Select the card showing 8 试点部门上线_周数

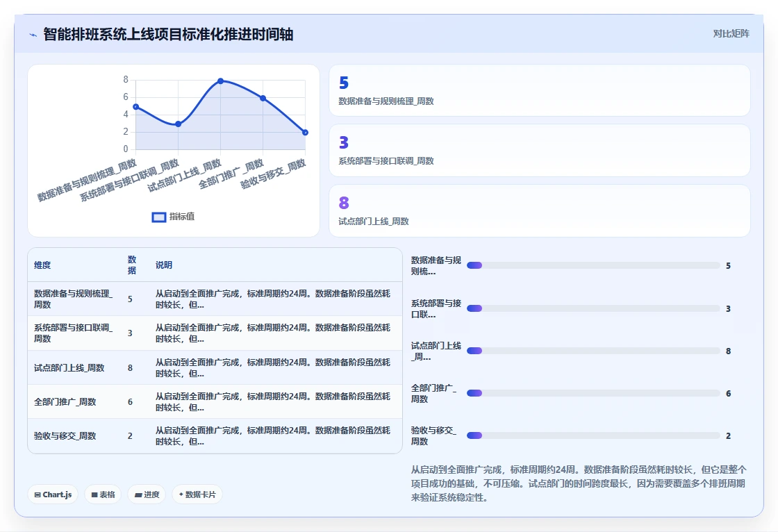point(539,211)
